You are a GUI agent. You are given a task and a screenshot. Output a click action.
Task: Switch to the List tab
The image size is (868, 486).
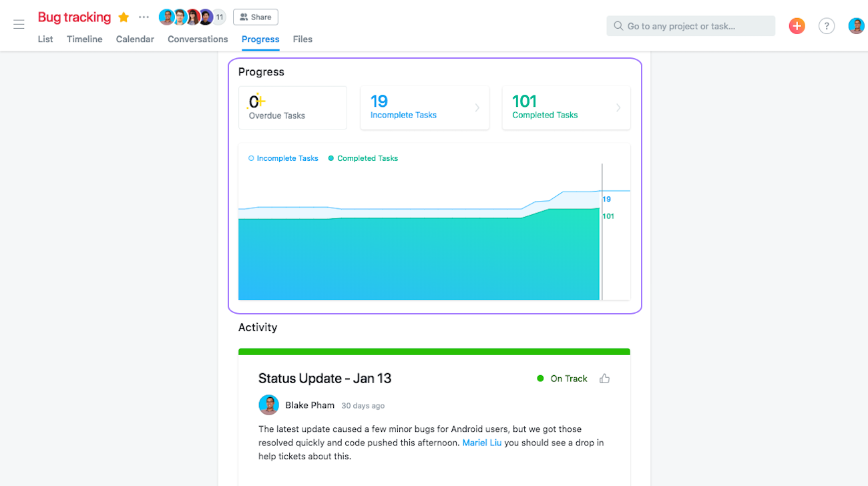45,39
